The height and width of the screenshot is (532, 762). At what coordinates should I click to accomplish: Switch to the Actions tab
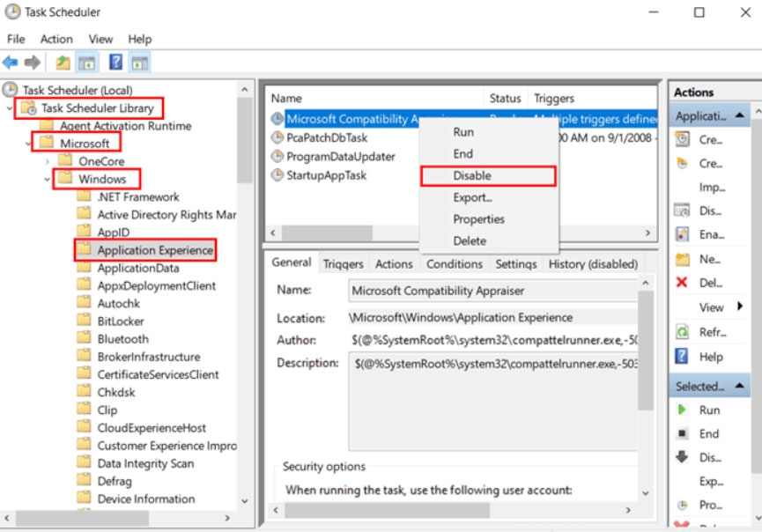394,264
